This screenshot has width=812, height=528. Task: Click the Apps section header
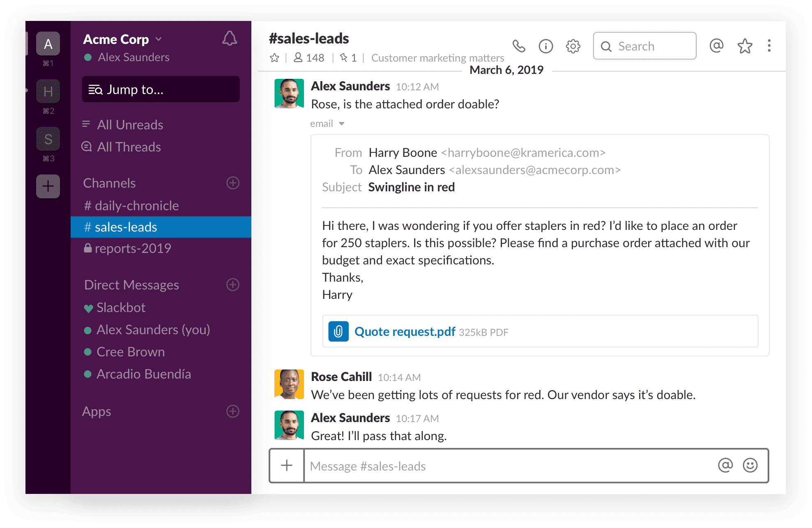pos(97,411)
